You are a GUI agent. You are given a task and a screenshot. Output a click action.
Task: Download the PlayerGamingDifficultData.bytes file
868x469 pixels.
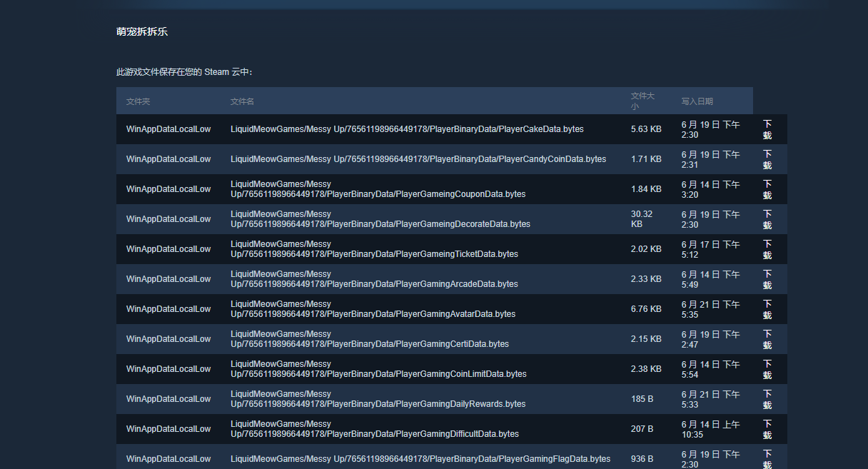coord(767,429)
